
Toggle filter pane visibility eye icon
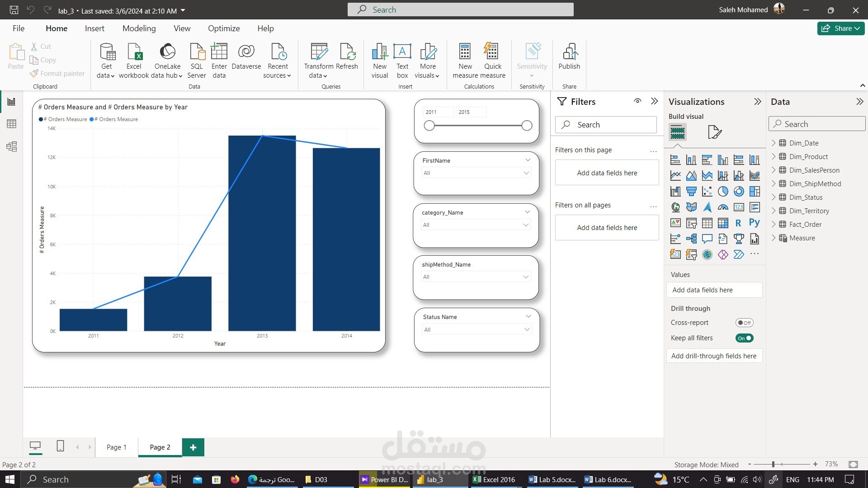637,101
